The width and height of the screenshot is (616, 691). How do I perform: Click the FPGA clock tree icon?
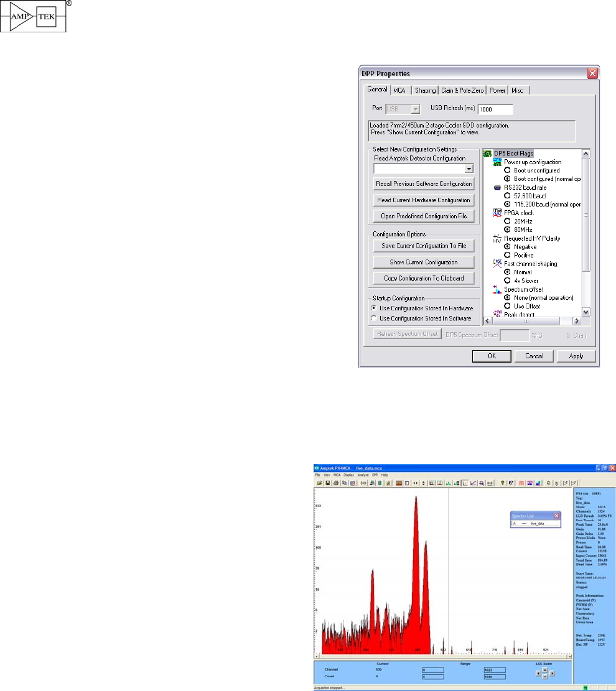[x=497, y=213]
